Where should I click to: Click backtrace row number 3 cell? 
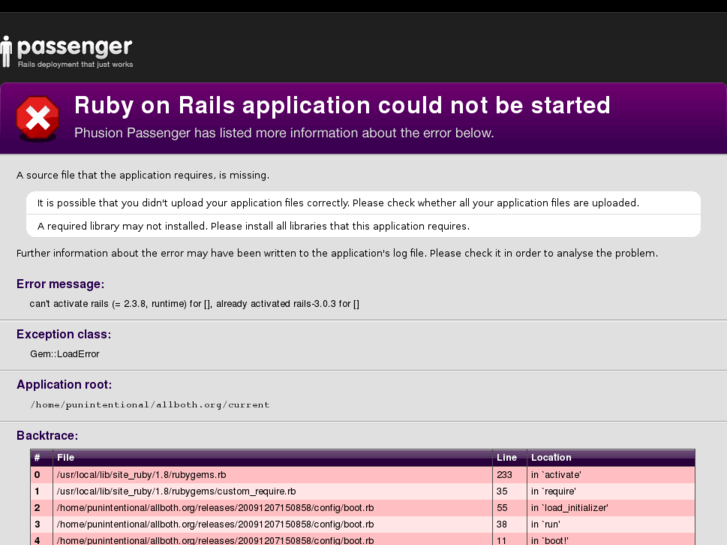coord(42,524)
